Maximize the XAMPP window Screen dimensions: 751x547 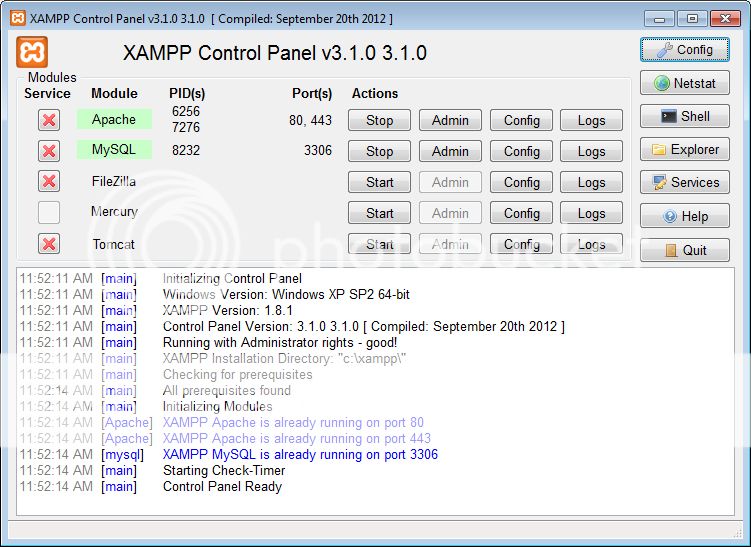692,19
